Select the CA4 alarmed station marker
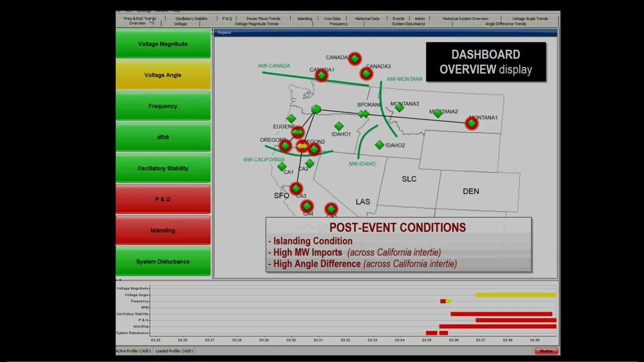The image size is (644, 362). point(306,206)
